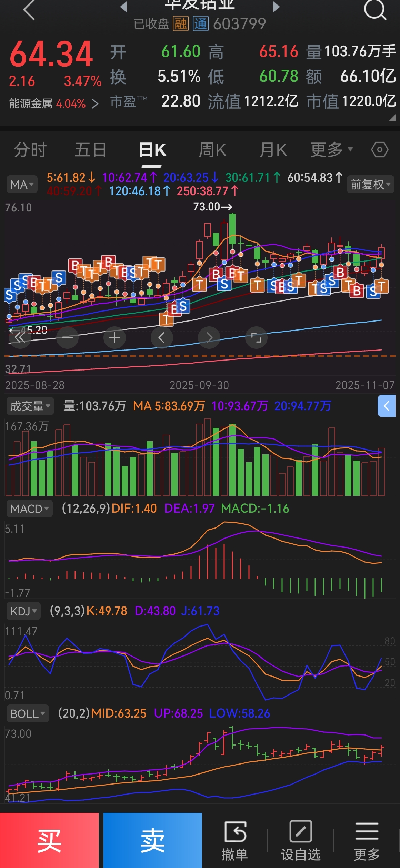The image size is (400, 868).
Task: Open the 前复权 adjustment dropdown
Action: (370, 185)
